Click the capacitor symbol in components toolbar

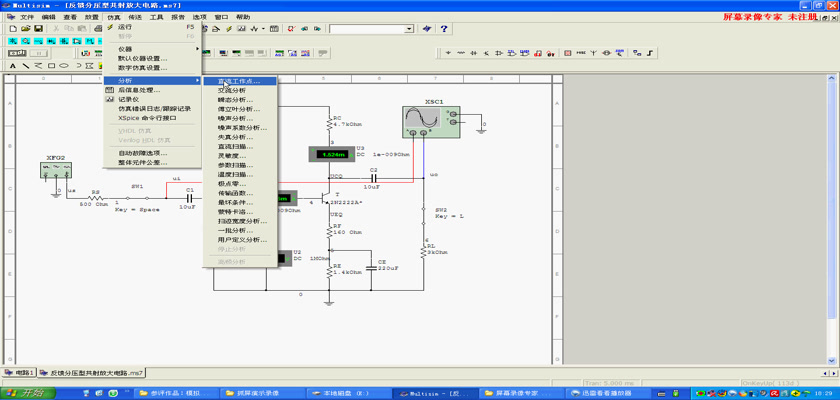click(x=474, y=53)
